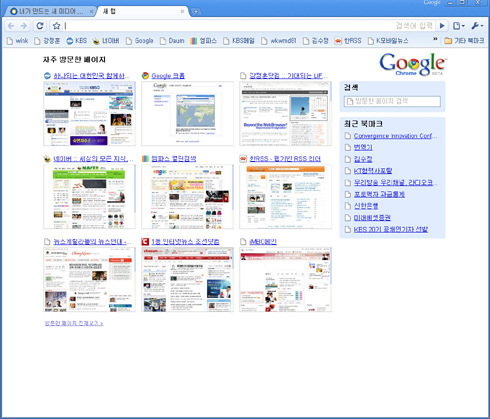
Task: Click the rainbow favicon beside '엠파스 열린검색'
Action: point(145,159)
